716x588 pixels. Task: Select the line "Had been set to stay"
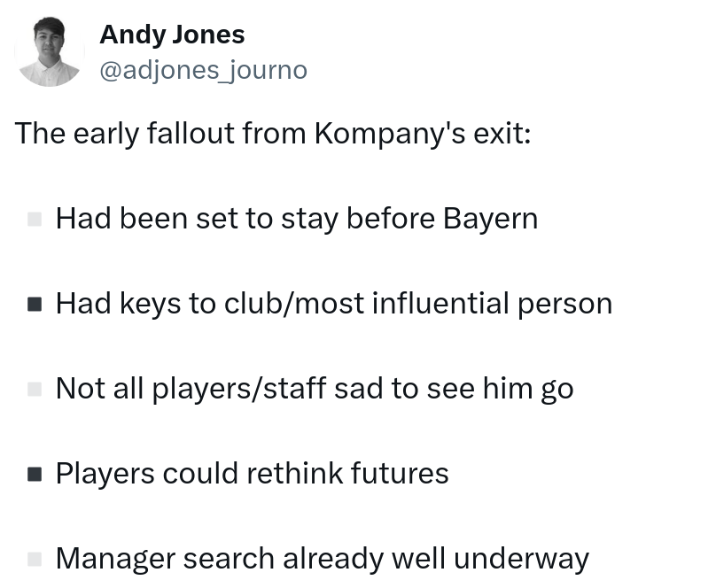coord(296,219)
